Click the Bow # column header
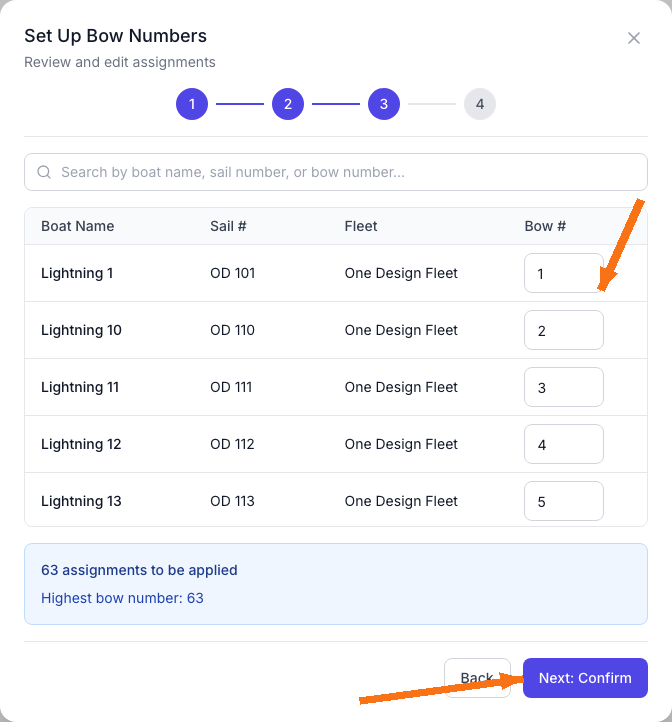672x722 pixels. click(545, 226)
